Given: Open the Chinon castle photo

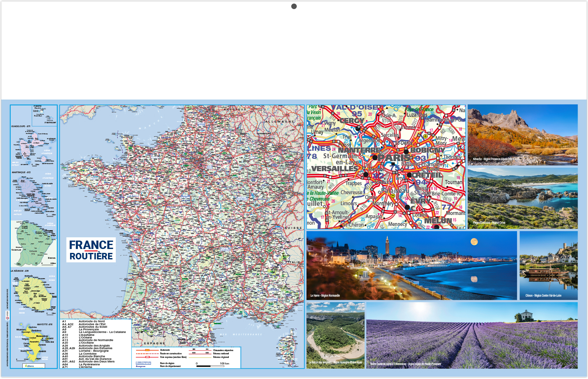Looking at the screenshot, I should click(x=548, y=265).
